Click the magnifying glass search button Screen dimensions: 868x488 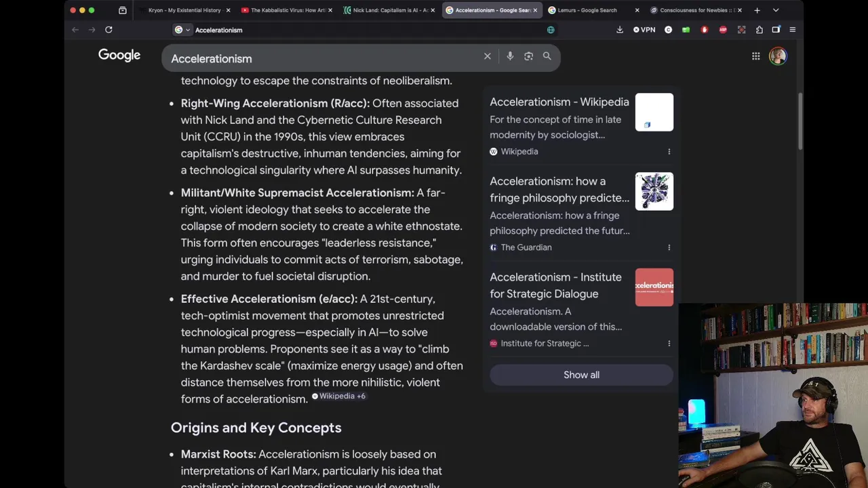click(547, 56)
